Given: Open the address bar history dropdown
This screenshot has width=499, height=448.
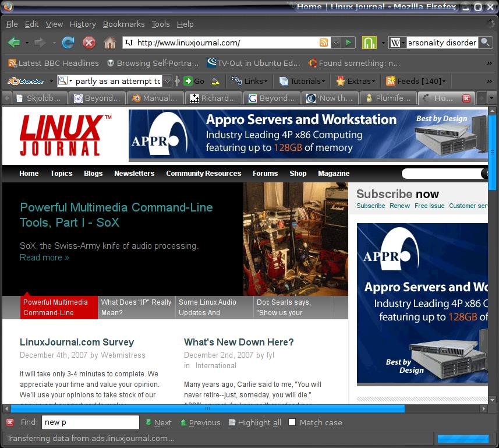Looking at the screenshot, I should click(336, 43).
